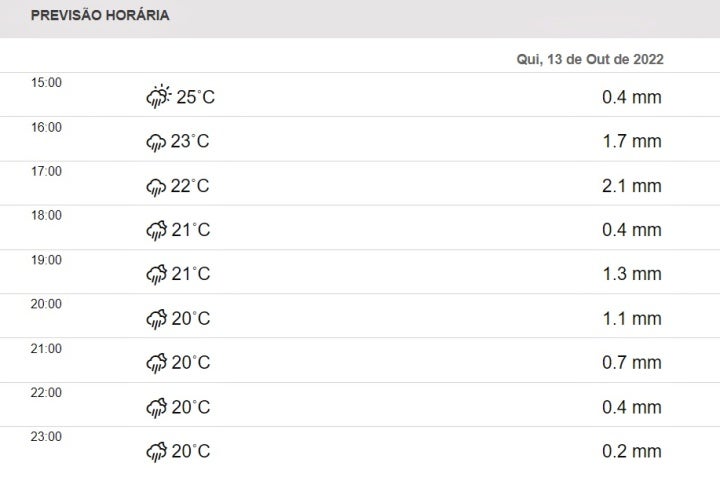Click the 0.2 mm rainfall at 23:00

[631, 451]
